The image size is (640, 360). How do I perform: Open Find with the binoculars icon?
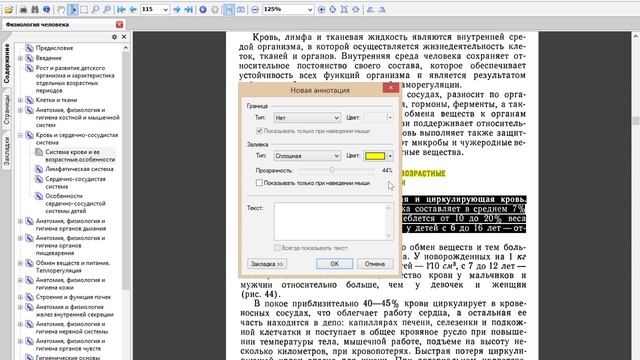pyautogui.click(x=35, y=9)
